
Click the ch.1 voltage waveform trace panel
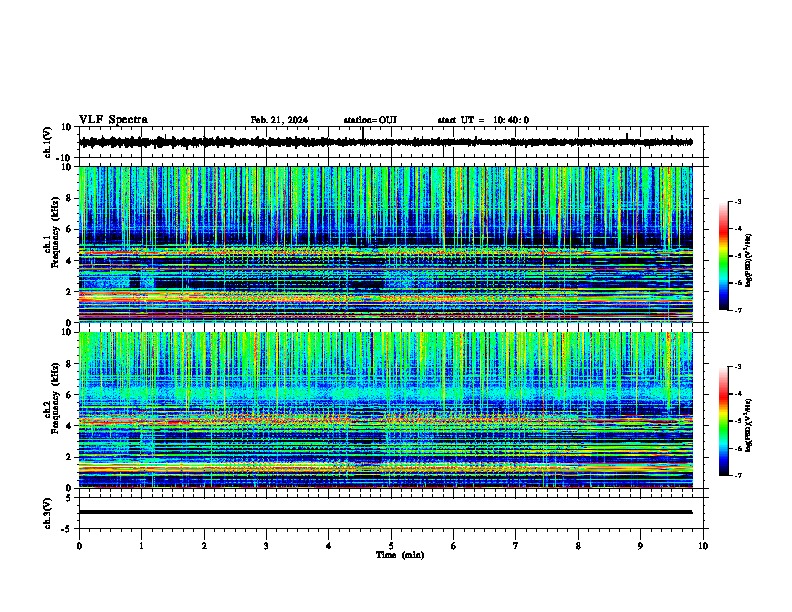[393, 142]
